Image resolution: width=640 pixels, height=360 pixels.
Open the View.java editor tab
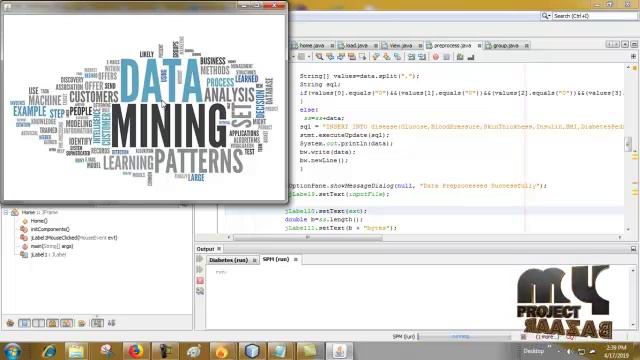(x=400, y=46)
